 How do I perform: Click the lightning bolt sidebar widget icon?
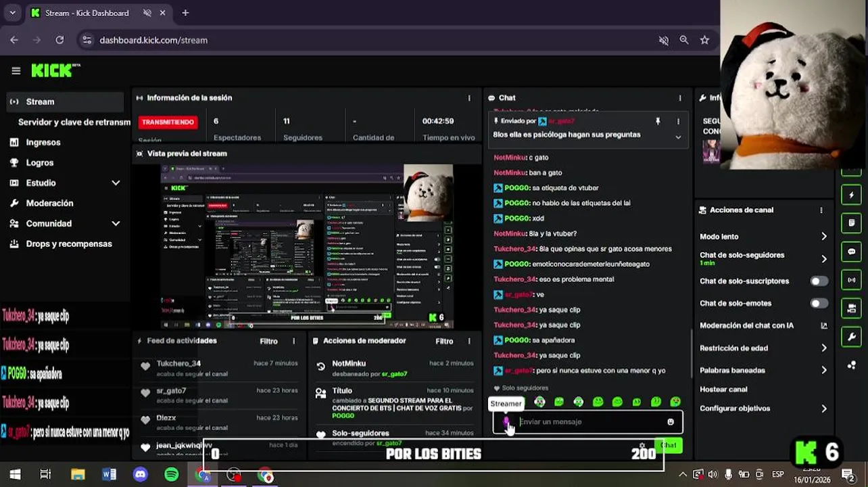852,195
